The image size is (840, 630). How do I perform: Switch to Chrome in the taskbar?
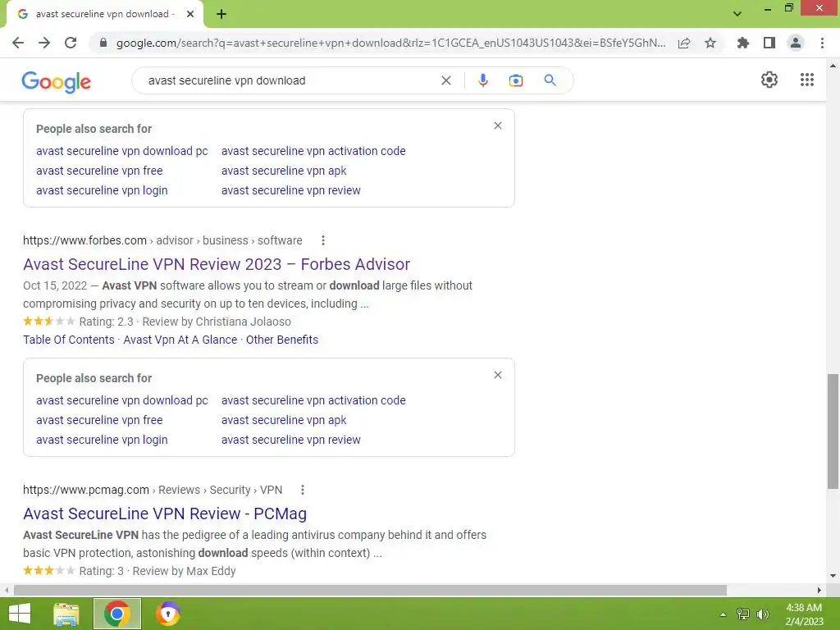click(116, 614)
